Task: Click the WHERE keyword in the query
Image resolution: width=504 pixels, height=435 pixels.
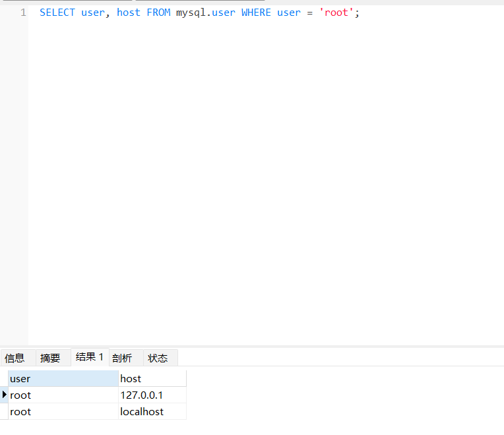Action: (x=256, y=13)
